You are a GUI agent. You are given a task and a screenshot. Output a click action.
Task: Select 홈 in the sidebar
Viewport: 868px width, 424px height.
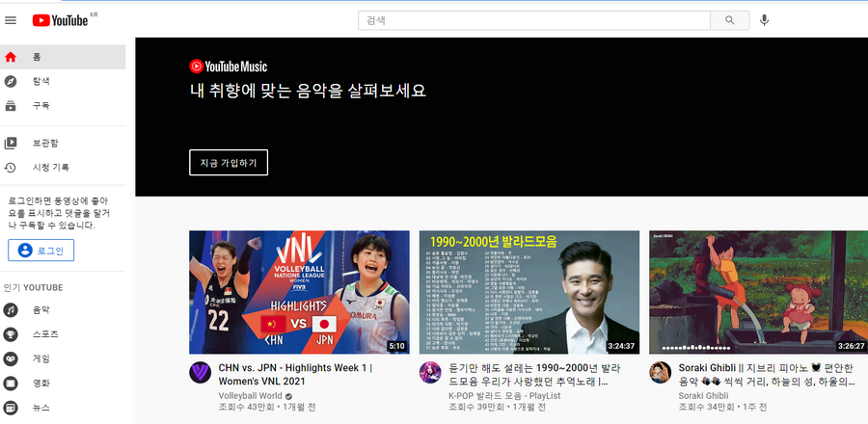pos(63,57)
